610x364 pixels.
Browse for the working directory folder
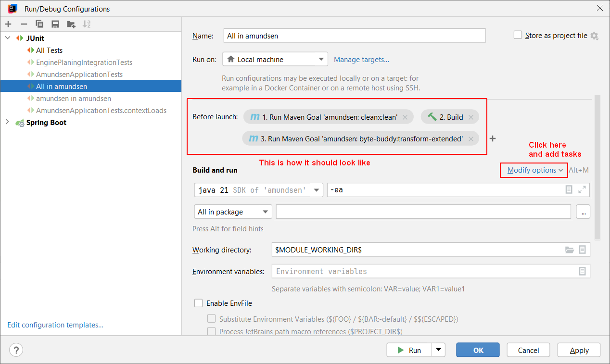point(570,250)
